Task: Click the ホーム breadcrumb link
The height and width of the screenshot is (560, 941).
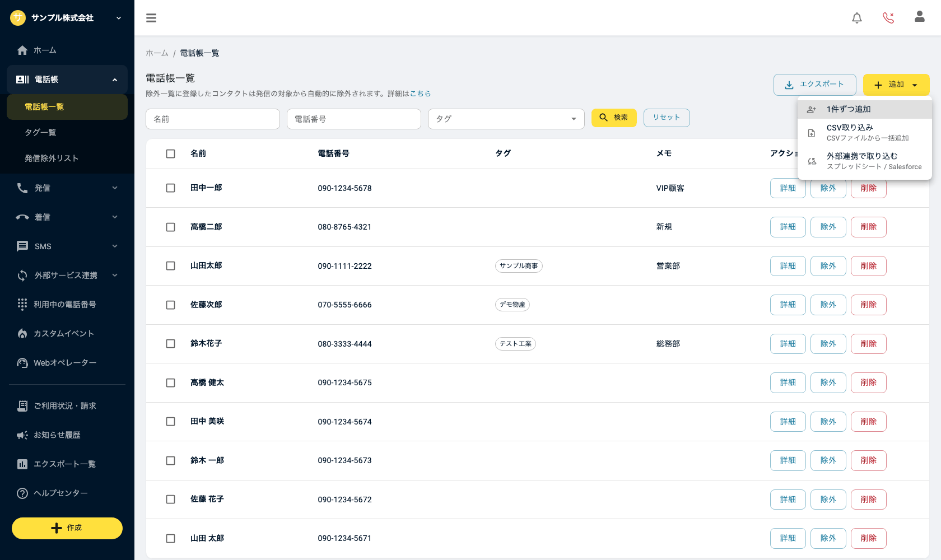Action: click(x=157, y=53)
